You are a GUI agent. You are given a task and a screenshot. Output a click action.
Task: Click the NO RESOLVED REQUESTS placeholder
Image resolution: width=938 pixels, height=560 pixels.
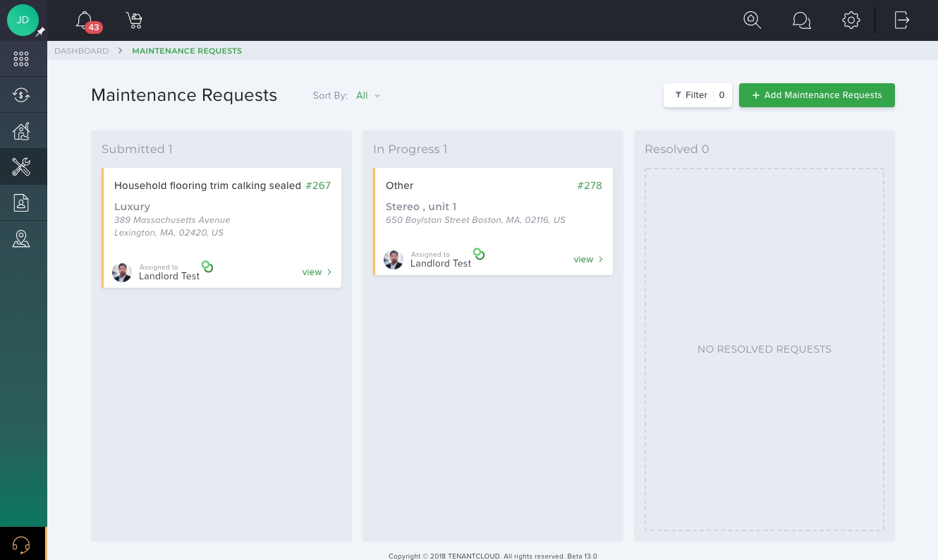point(765,349)
